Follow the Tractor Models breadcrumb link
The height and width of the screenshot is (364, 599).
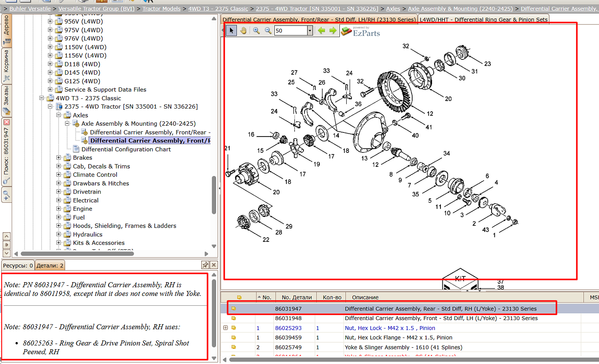point(161,8)
